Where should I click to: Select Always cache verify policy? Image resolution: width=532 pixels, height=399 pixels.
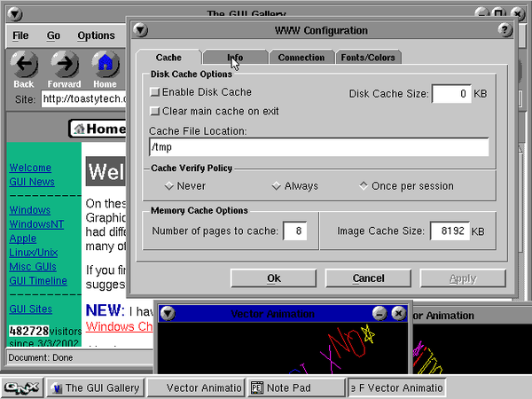[x=276, y=186]
